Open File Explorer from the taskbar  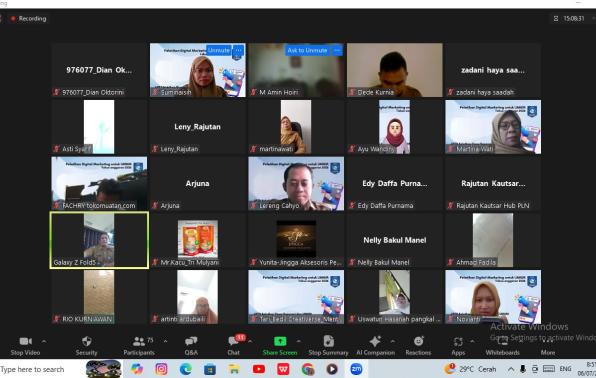tap(234, 369)
